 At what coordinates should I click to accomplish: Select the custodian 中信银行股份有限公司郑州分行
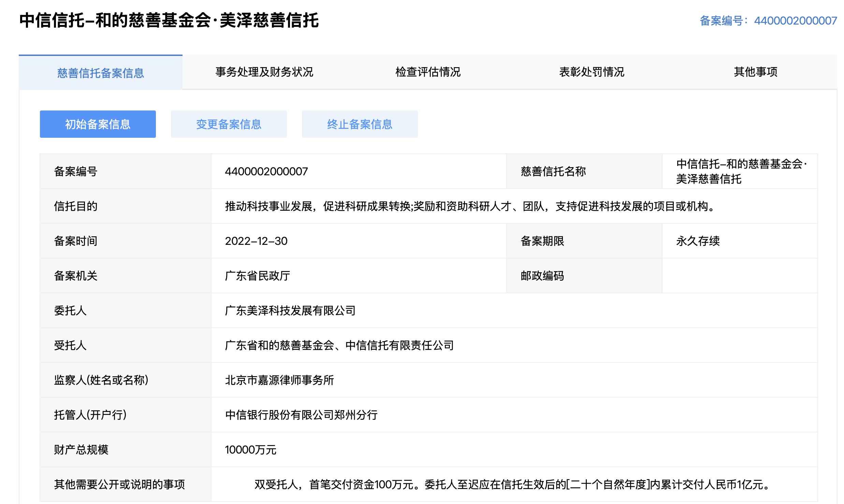(302, 415)
